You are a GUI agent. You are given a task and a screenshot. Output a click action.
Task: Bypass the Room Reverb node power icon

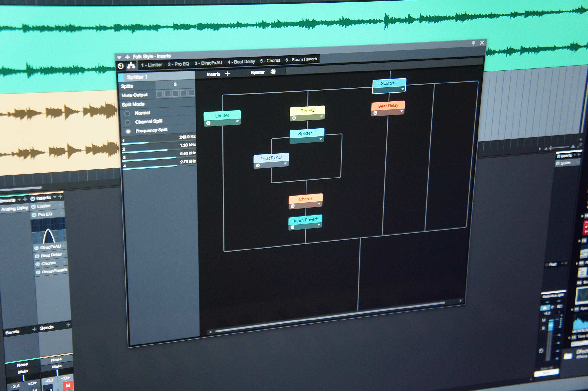click(x=292, y=227)
